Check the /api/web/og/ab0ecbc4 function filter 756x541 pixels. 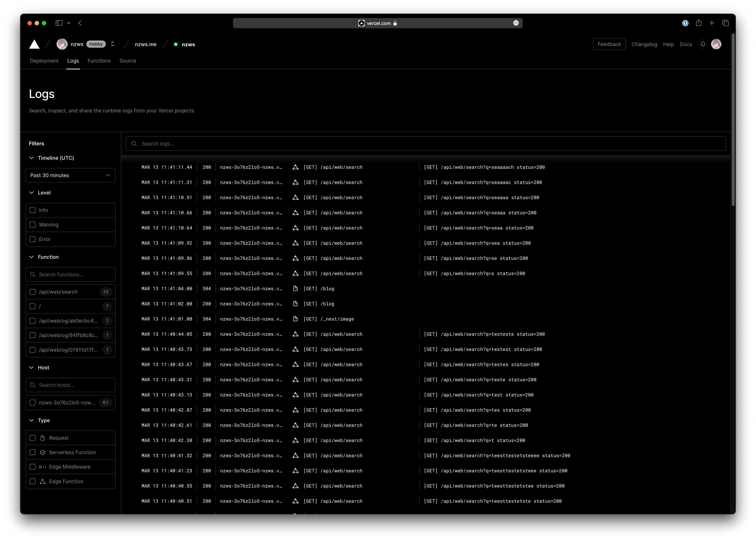point(33,321)
